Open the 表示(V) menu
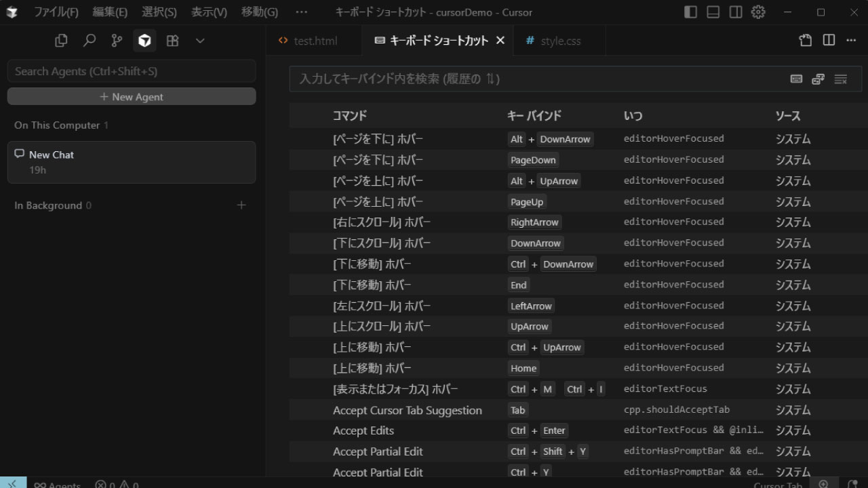This screenshot has height=488, width=868. [209, 12]
